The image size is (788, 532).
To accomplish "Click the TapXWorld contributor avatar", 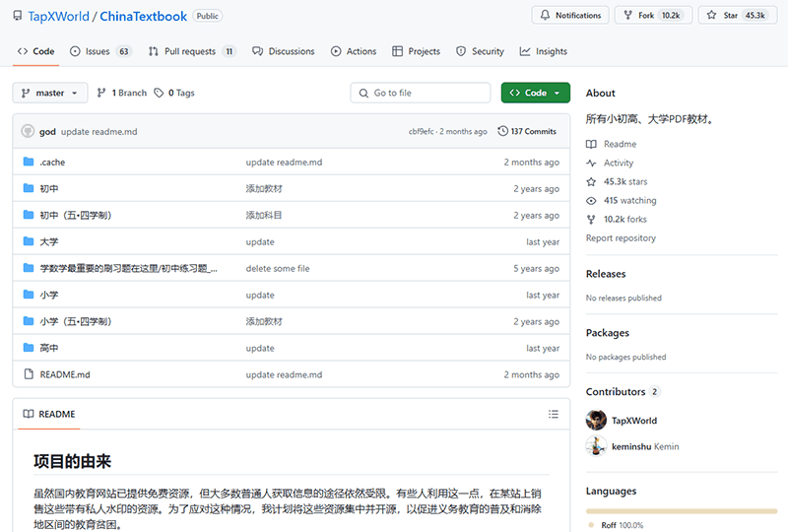I will [596, 421].
